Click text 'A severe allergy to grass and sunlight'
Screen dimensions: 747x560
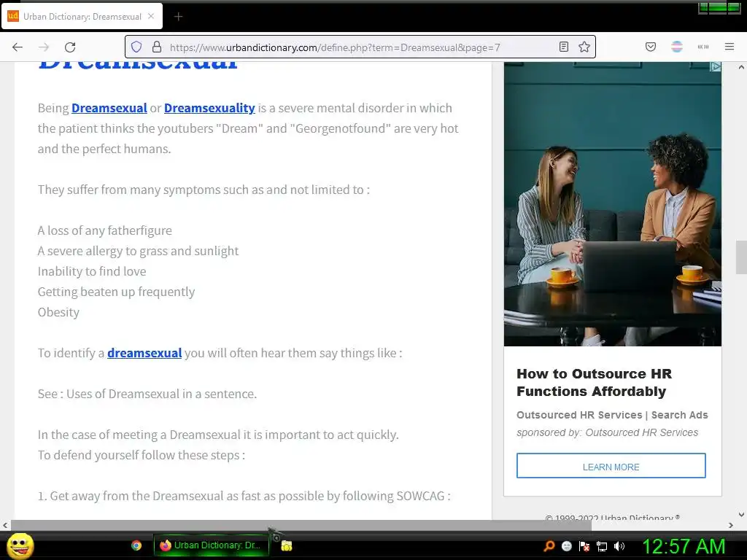coord(138,251)
